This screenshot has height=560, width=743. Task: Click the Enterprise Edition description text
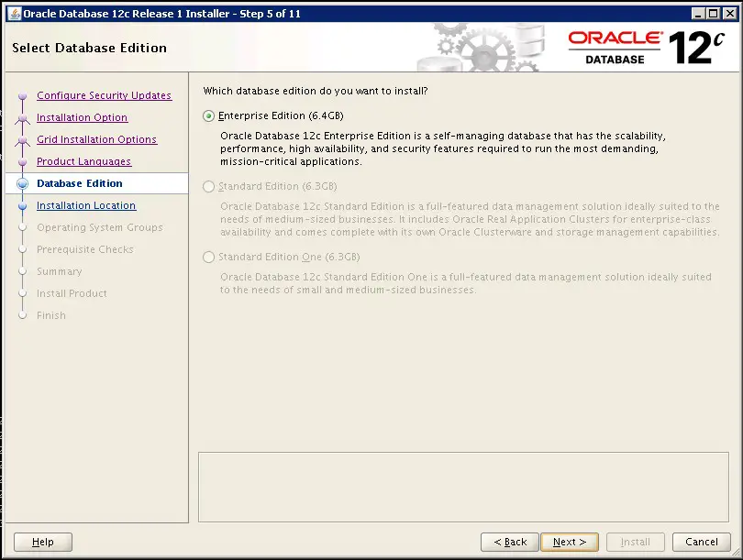coord(443,148)
